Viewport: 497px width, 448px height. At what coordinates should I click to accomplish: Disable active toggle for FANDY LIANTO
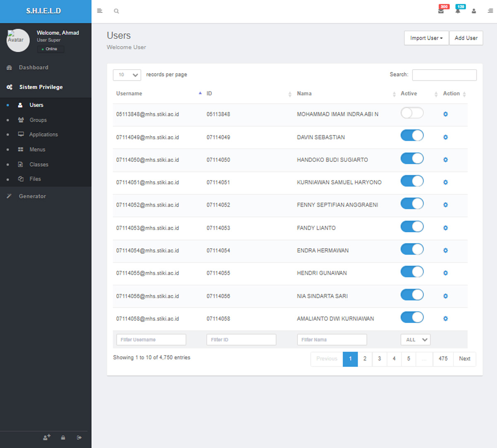[x=412, y=226]
